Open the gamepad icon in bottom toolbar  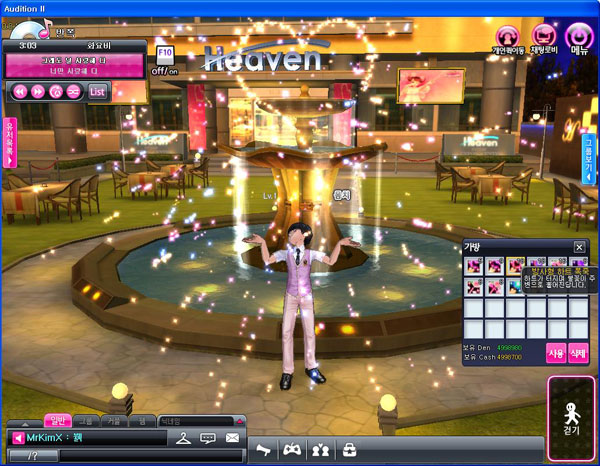click(x=292, y=450)
